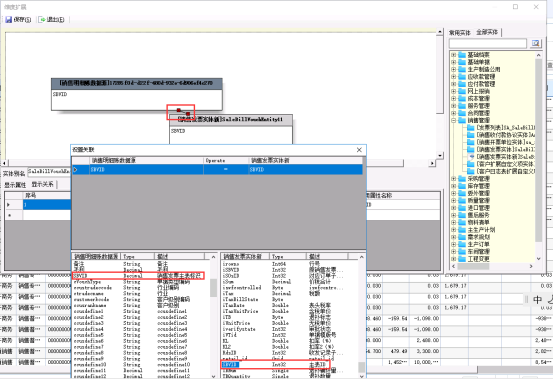Screen dimensions: 554x379
Task: Click the folder icon of 质量管理
Action: 462,200
